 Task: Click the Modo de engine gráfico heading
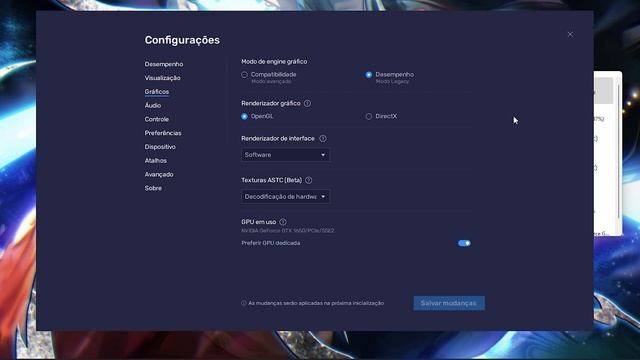274,62
